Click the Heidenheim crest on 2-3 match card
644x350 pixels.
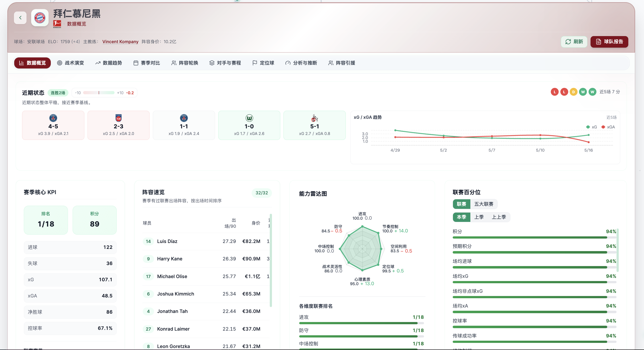click(118, 118)
